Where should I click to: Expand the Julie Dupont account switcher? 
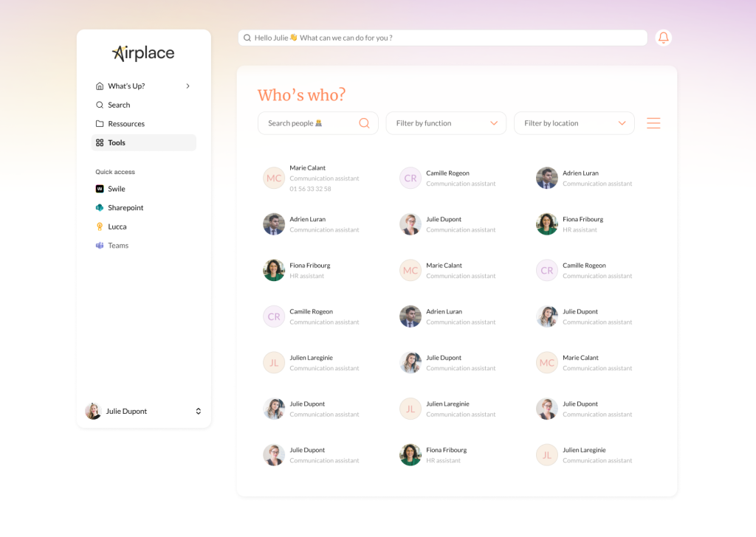pos(198,412)
